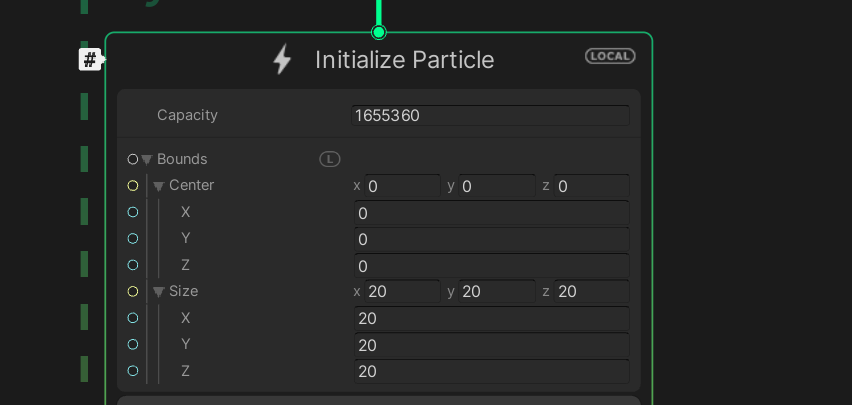Click the Size input port circle

click(133, 292)
